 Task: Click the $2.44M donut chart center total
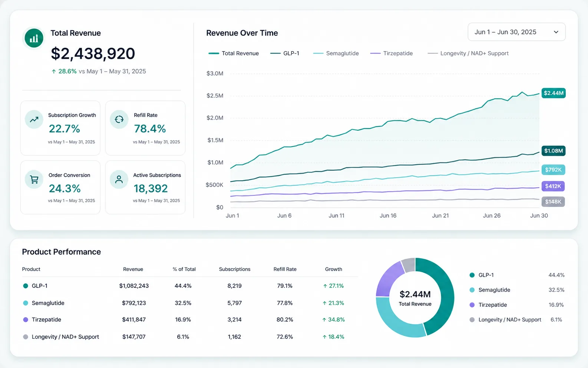coord(415,295)
